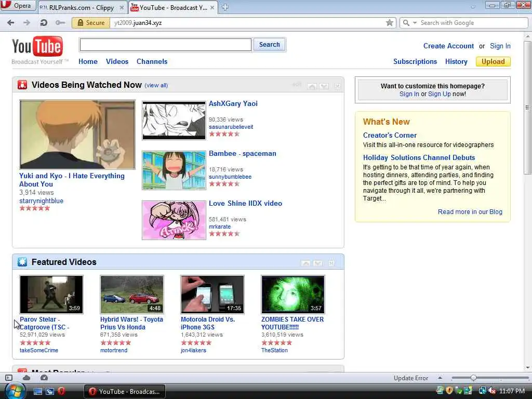Click the Opera Turbo gauge icon
Viewport: 532px width, 399px height.
pyautogui.click(x=44, y=378)
